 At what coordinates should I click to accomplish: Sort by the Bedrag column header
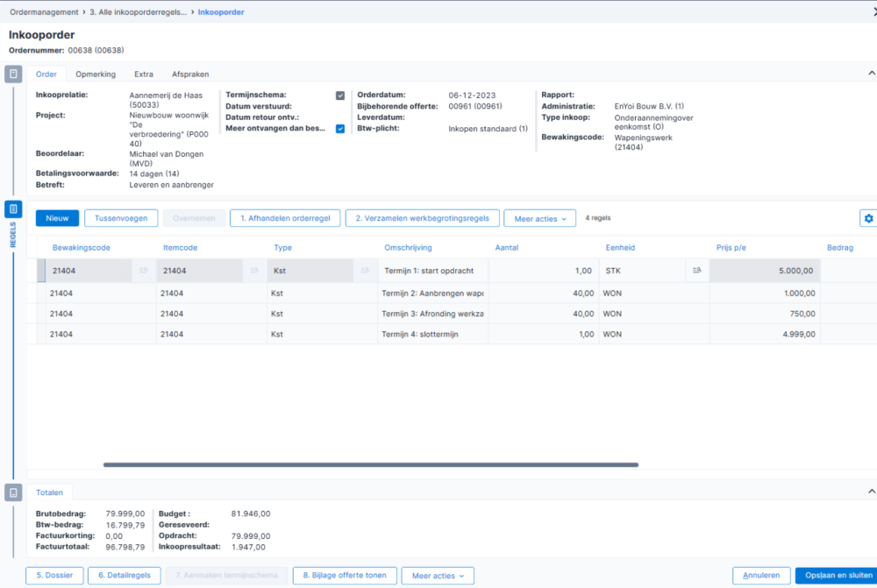click(x=840, y=248)
